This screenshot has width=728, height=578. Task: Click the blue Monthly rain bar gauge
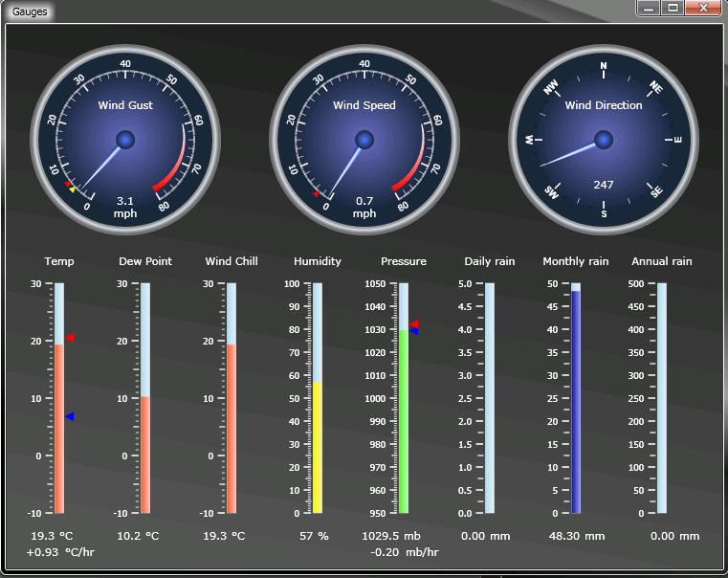point(576,402)
